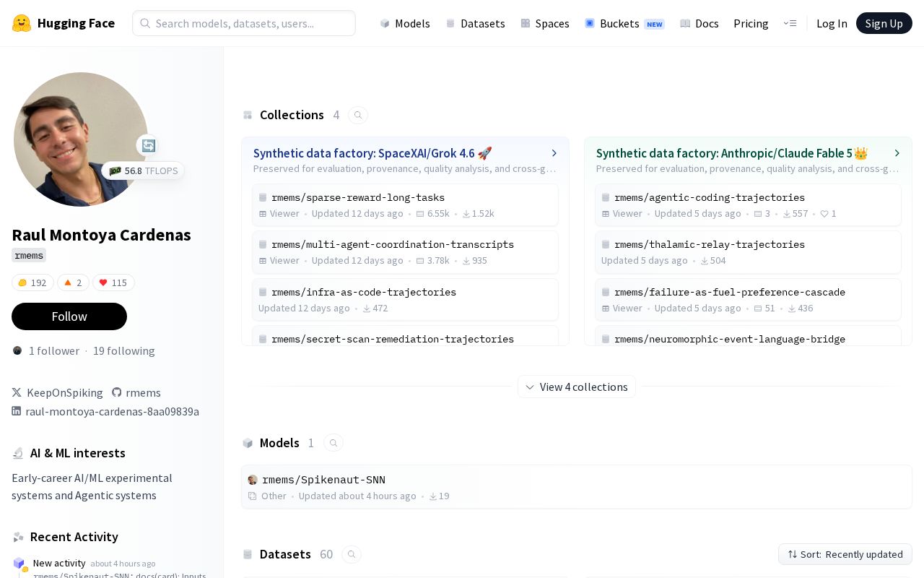The width and height of the screenshot is (924, 578).
Task: Click the Sign Up button
Action: [884, 23]
